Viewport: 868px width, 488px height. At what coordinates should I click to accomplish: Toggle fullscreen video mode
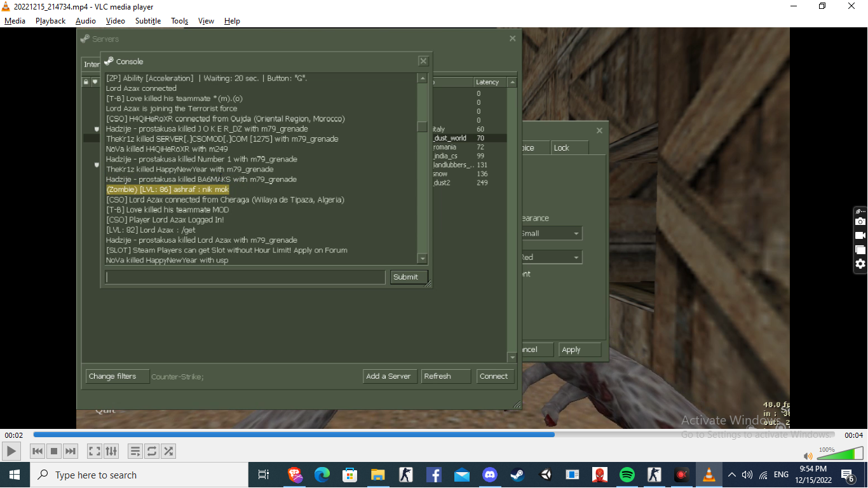95,451
